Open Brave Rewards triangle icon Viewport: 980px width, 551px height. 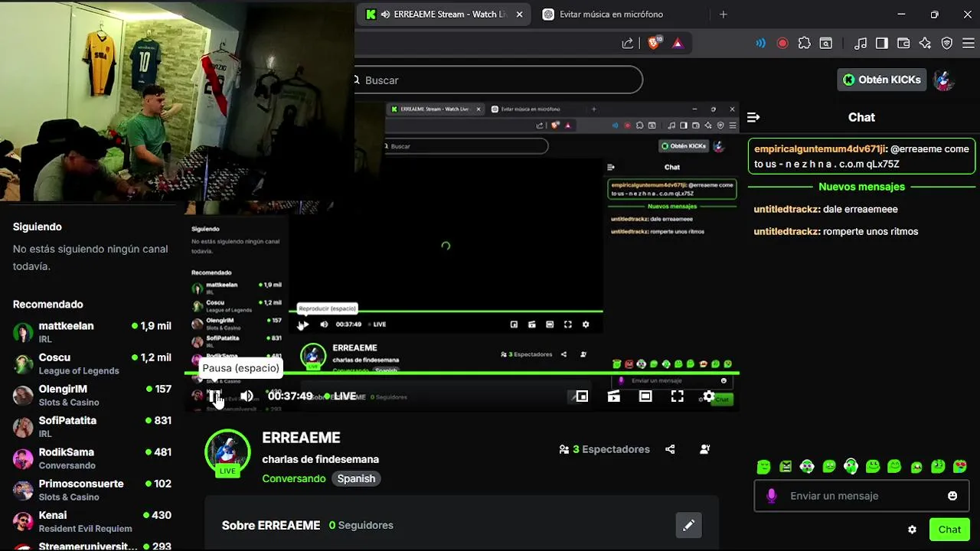[678, 44]
